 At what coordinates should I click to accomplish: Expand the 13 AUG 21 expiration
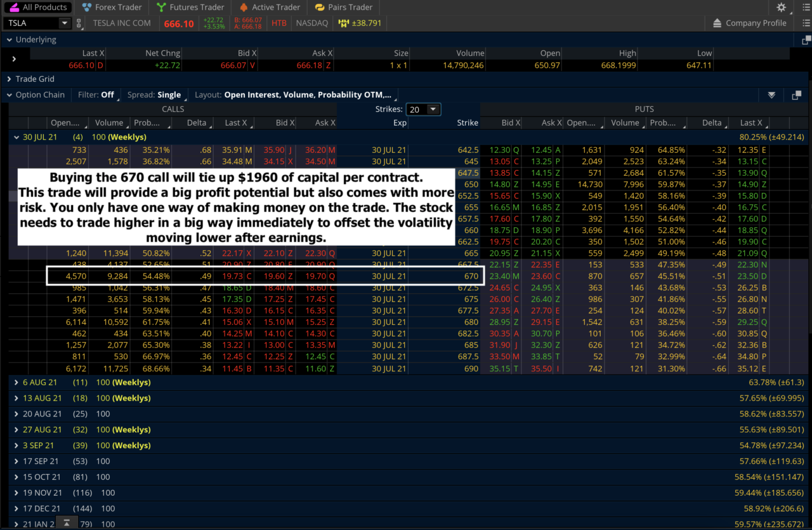tap(16, 399)
